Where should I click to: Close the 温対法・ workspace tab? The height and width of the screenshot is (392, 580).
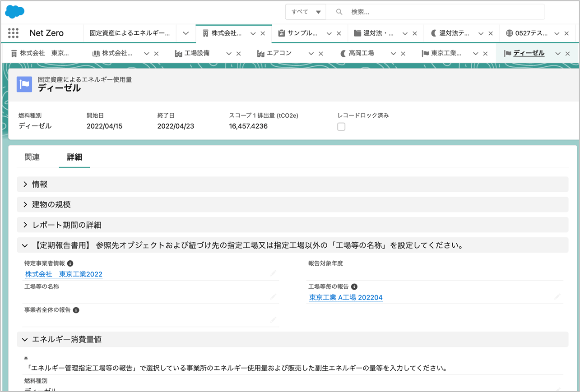pyautogui.click(x=415, y=33)
